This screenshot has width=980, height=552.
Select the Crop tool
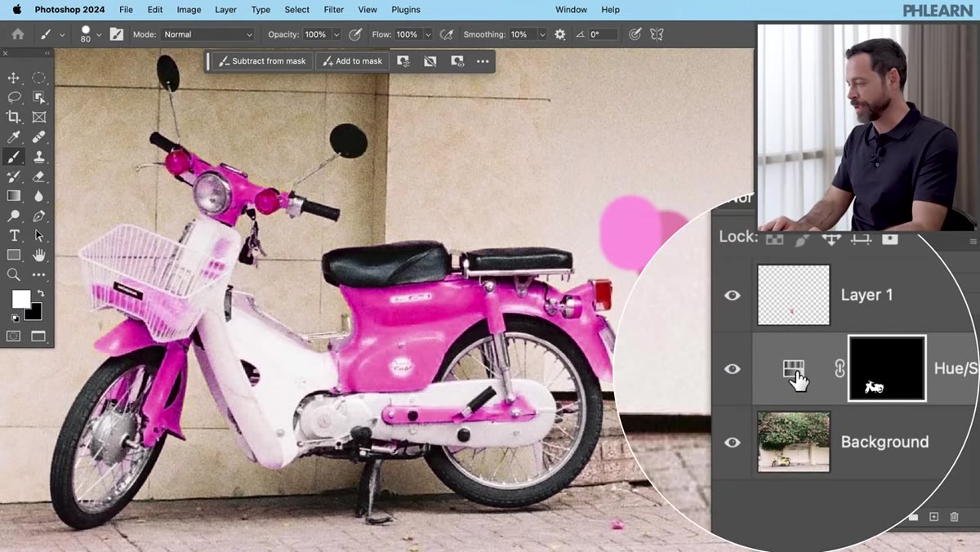click(14, 118)
